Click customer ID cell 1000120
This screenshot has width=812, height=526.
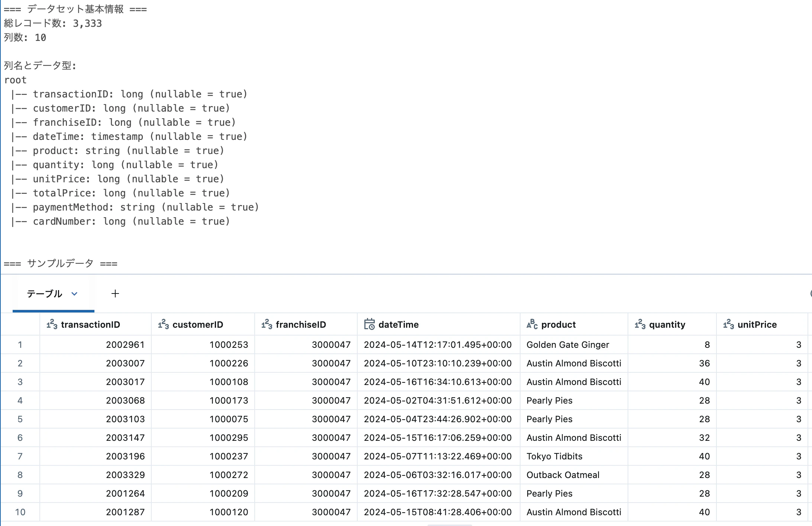coord(203,512)
